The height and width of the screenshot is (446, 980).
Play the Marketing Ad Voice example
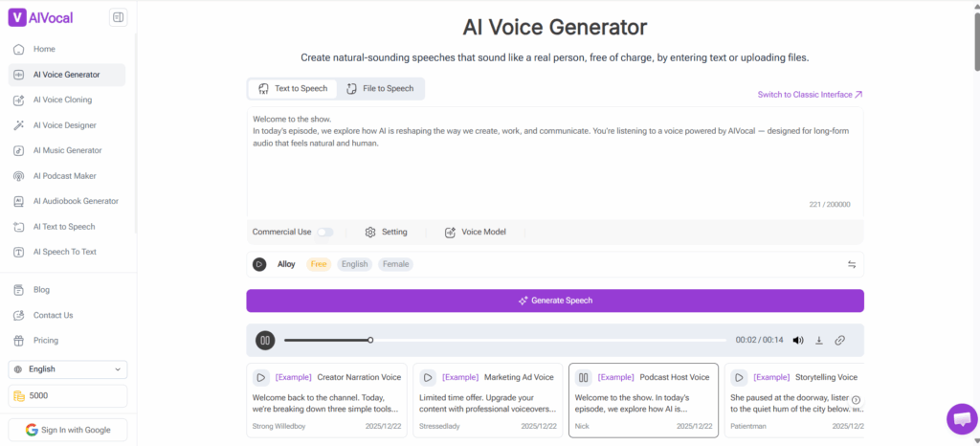[x=428, y=377]
